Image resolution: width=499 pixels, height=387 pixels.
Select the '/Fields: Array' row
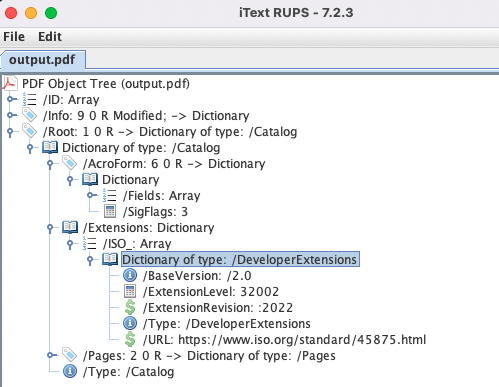[162, 196]
